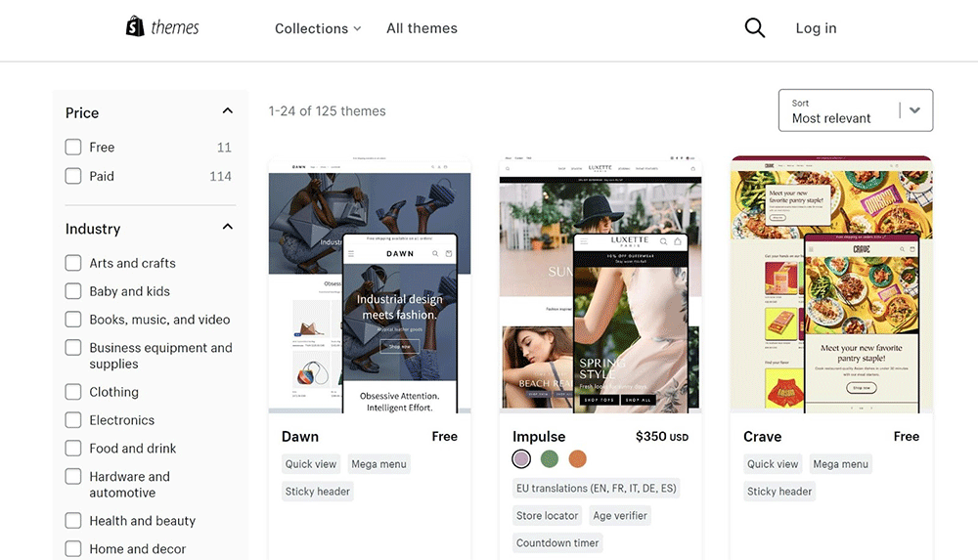Open the Sort dropdown
The width and height of the screenshot is (978, 560).
click(855, 110)
